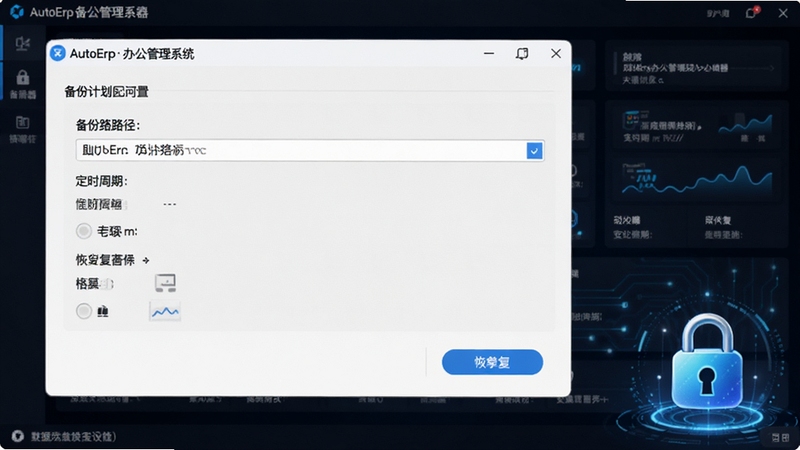Image resolution: width=800 pixels, height=450 pixels.
Task: Open the small trend chart card in the background
Action: (x=697, y=127)
